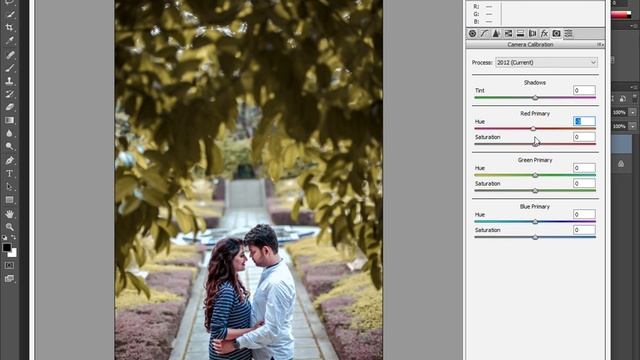Open the Camera Calibration panel menu
The width and height of the screenshot is (640, 360).
600,44
